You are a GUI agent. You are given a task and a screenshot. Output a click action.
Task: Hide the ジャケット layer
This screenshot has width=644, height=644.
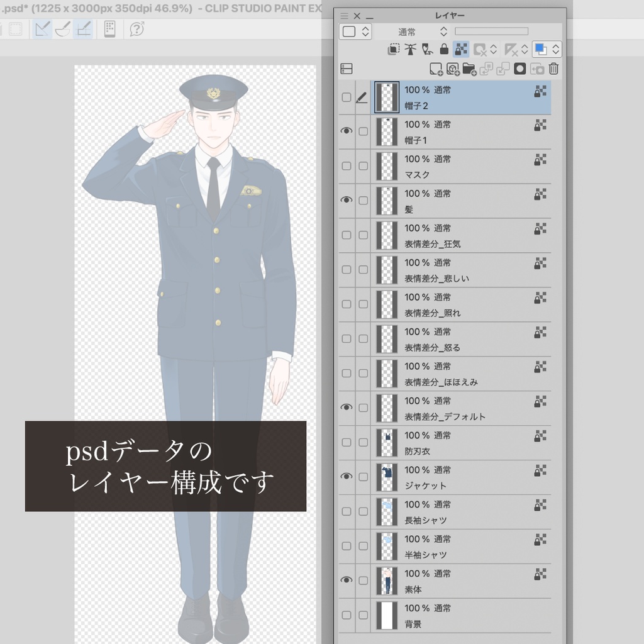(347, 476)
